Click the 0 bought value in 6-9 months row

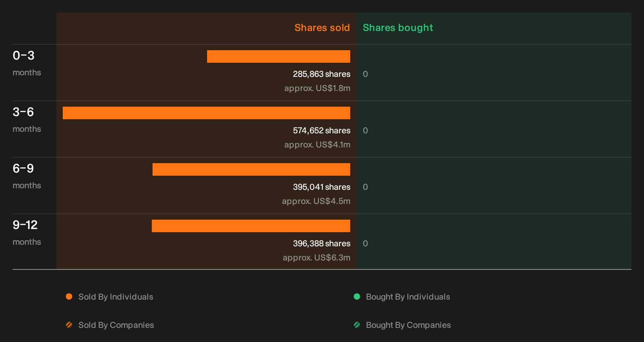pos(365,187)
